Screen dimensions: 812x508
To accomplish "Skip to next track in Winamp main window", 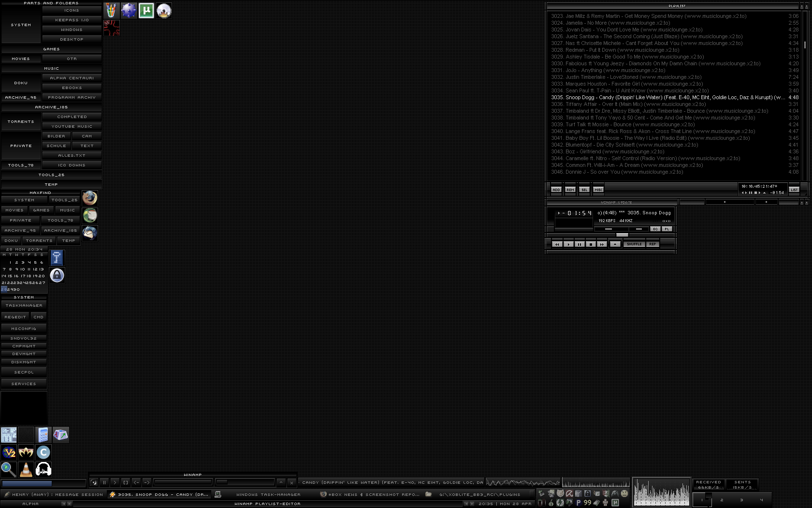I will [602, 244].
